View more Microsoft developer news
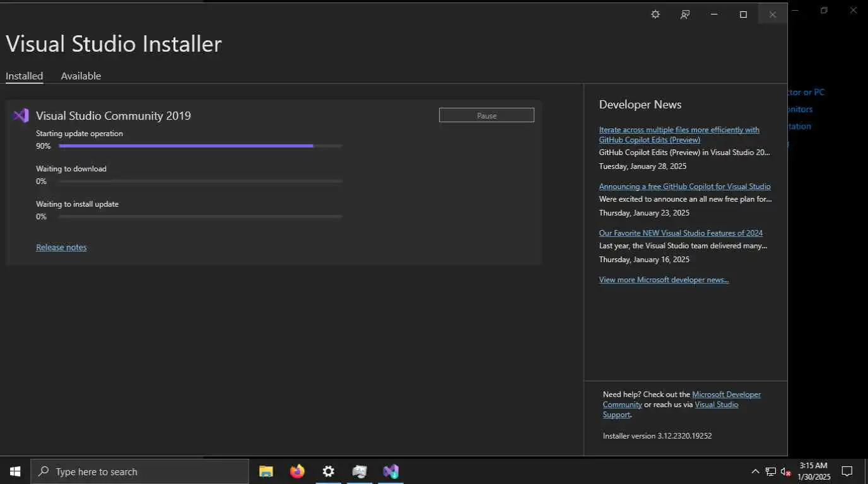This screenshot has width=868, height=484. 664,280
